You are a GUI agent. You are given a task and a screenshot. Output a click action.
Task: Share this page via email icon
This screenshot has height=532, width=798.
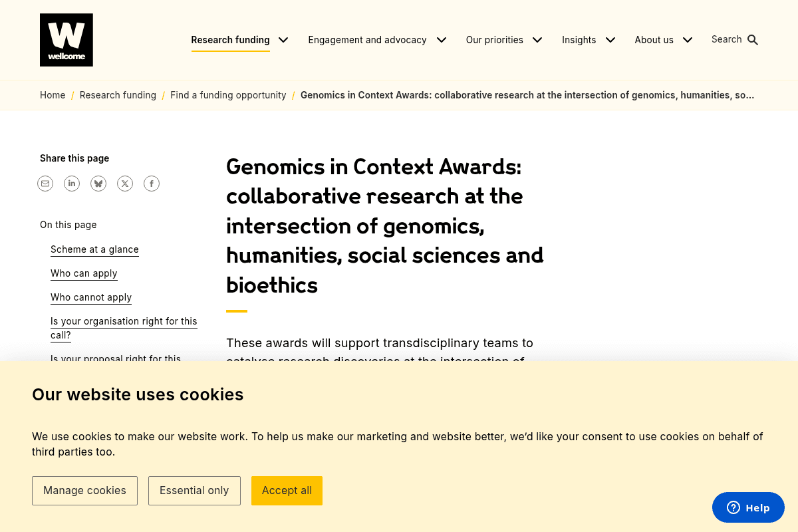tap(45, 184)
